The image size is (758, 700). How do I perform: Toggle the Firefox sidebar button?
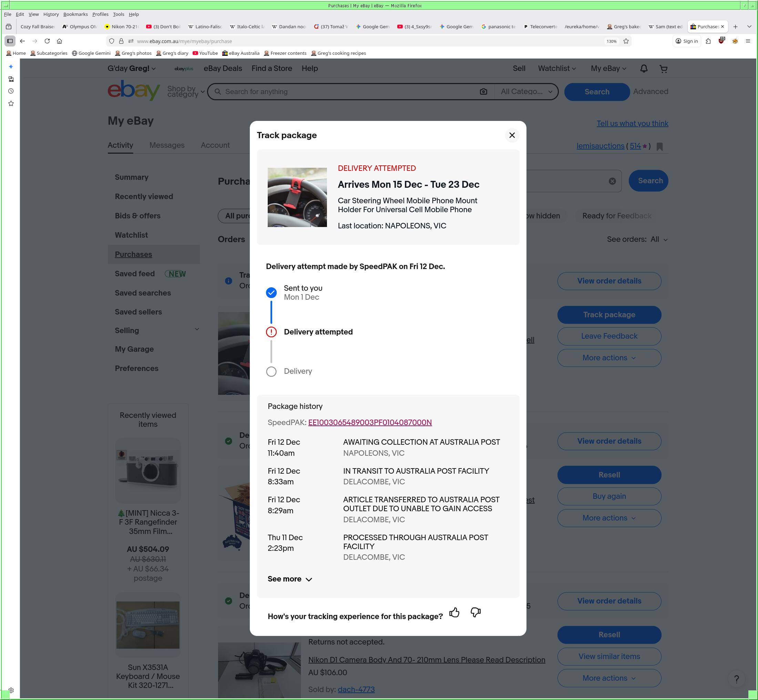tap(10, 41)
